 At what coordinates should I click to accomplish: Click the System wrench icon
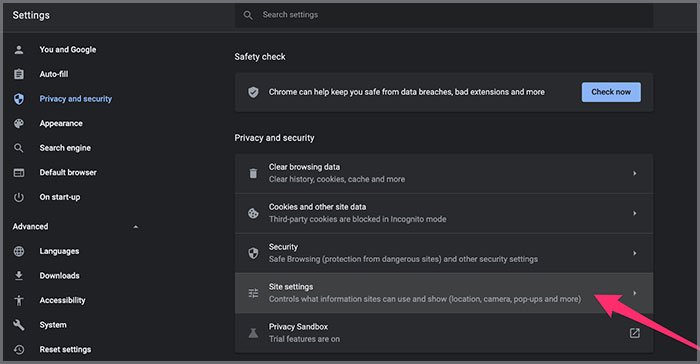click(x=19, y=325)
